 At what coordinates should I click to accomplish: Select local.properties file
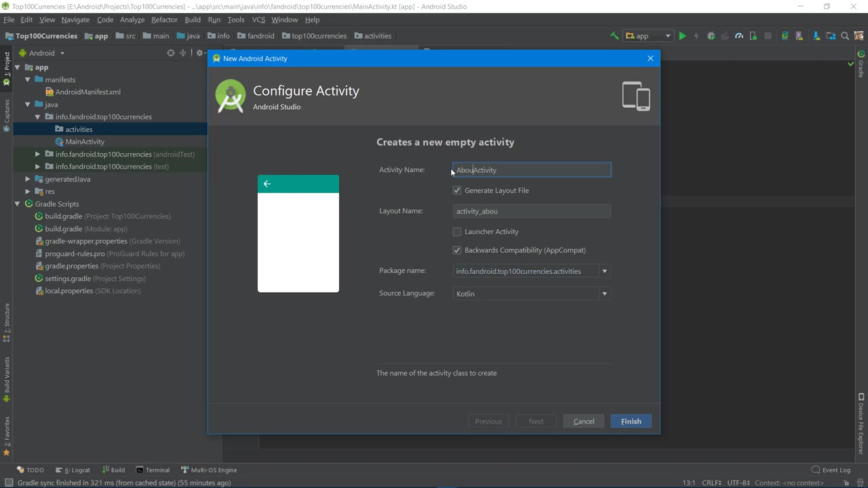click(x=87, y=291)
